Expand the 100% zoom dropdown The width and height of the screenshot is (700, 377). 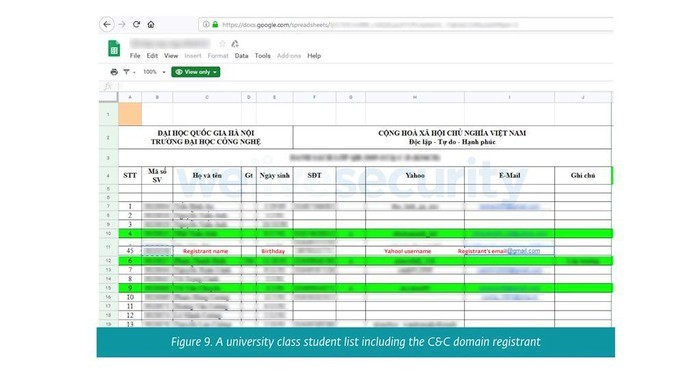pos(154,72)
